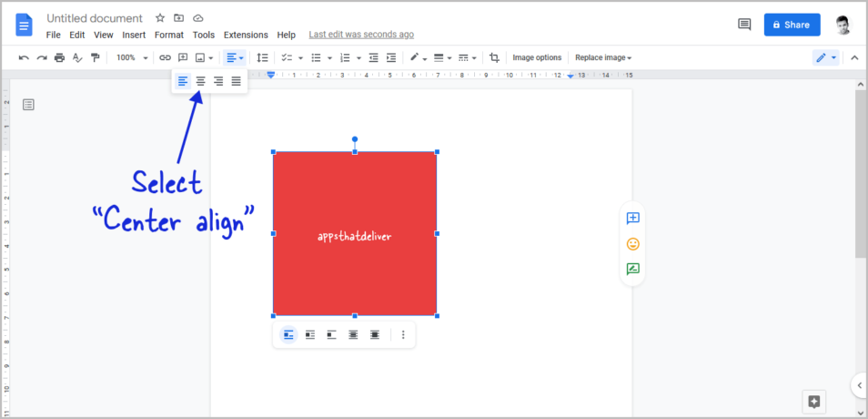This screenshot has height=419, width=868.
Task: Click the Insert image icon
Action: pyautogui.click(x=200, y=57)
